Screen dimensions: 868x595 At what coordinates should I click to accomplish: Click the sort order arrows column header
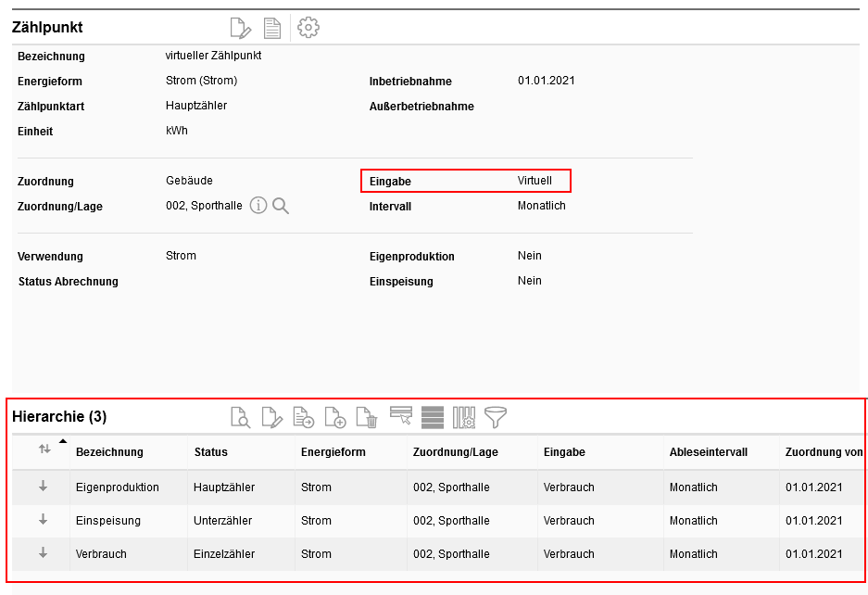pos(44,449)
